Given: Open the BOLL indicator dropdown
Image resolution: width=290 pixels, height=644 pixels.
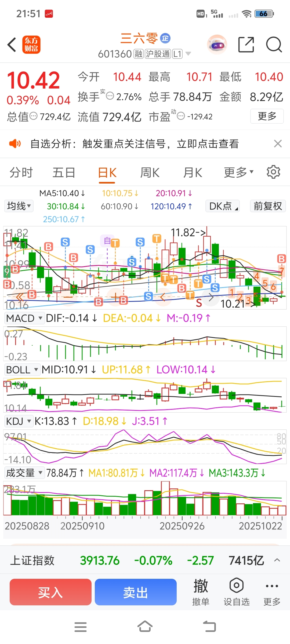Looking at the screenshot, I should (x=23, y=370).
